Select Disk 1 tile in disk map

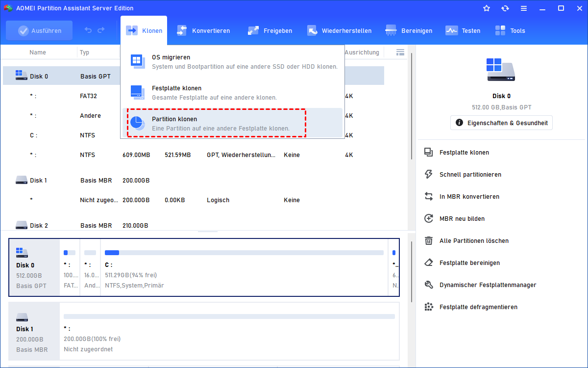click(34, 331)
